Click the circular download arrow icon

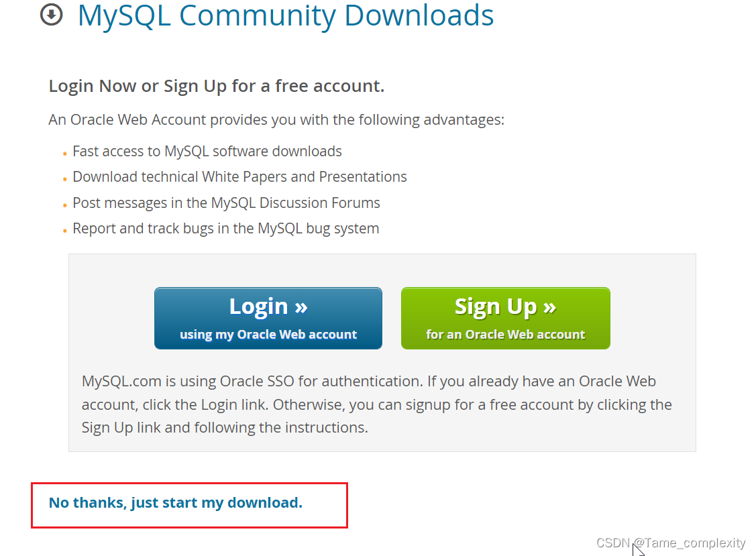tap(52, 14)
